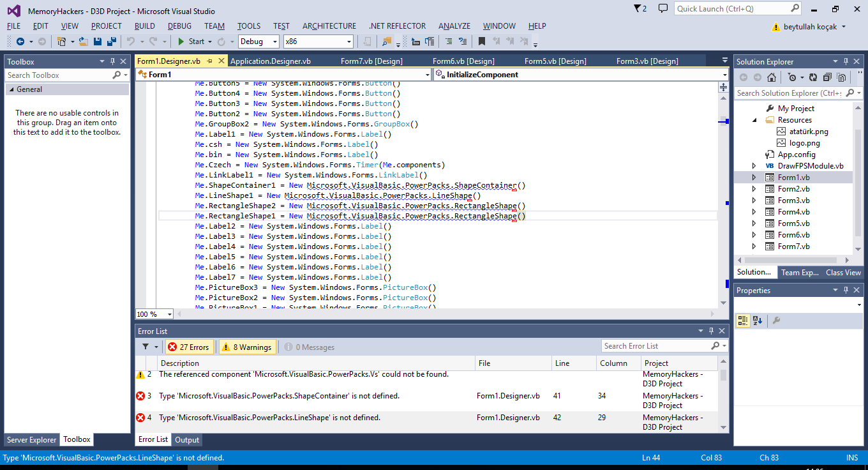Select error 3 about ShapeContainer not defined
This screenshot has height=470, width=868.
pyautogui.click(x=426, y=400)
